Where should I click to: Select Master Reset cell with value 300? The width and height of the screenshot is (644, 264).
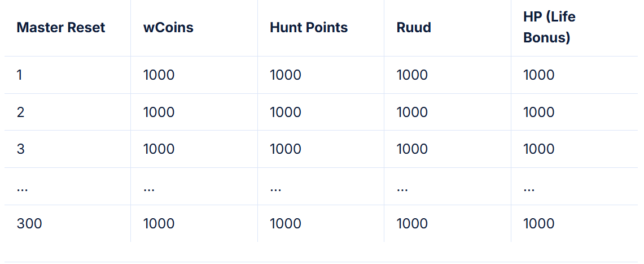point(29,224)
